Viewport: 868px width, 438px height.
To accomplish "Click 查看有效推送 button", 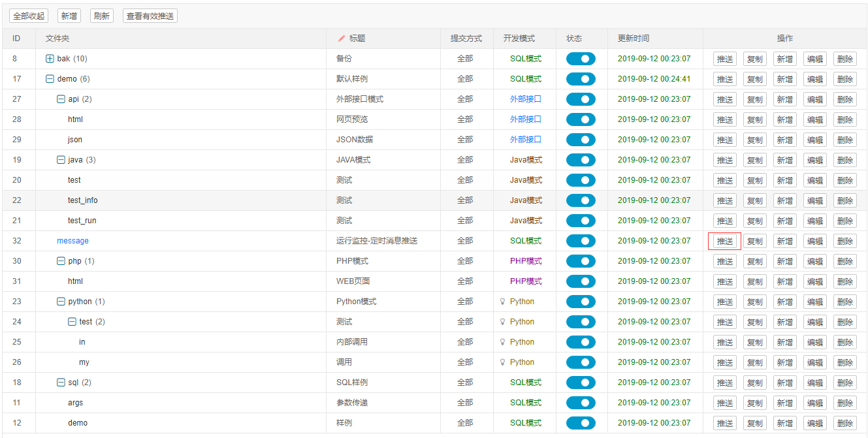I will point(150,16).
